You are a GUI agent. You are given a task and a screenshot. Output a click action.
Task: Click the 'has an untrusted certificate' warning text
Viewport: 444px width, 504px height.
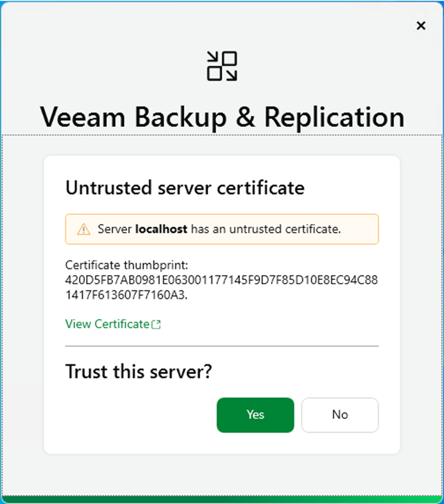pyautogui.click(x=266, y=229)
